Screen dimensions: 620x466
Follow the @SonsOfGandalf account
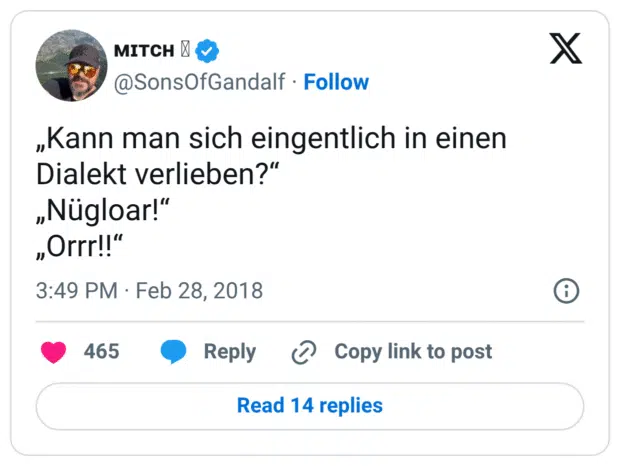coord(336,82)
